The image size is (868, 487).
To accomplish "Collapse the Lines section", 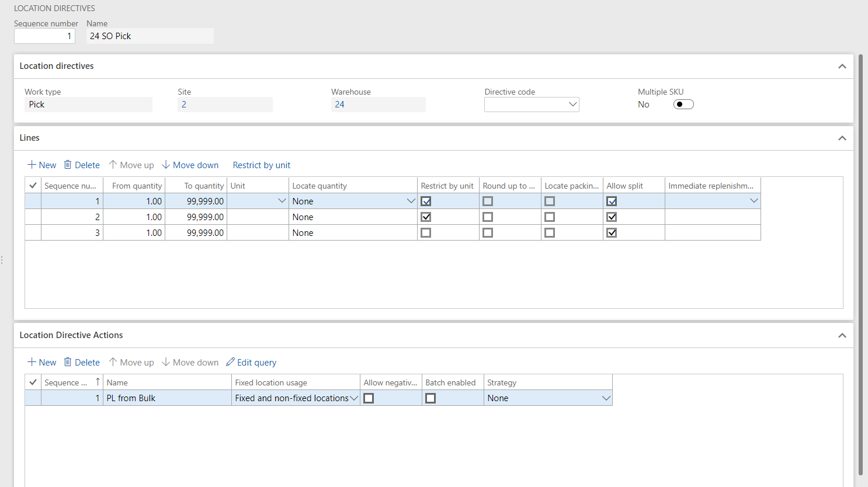I will 842,138.
